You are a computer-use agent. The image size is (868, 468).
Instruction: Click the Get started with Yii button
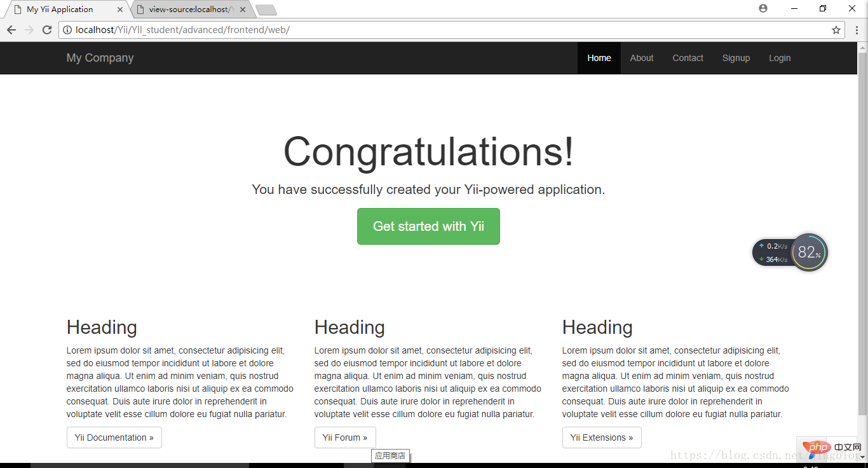428,226
